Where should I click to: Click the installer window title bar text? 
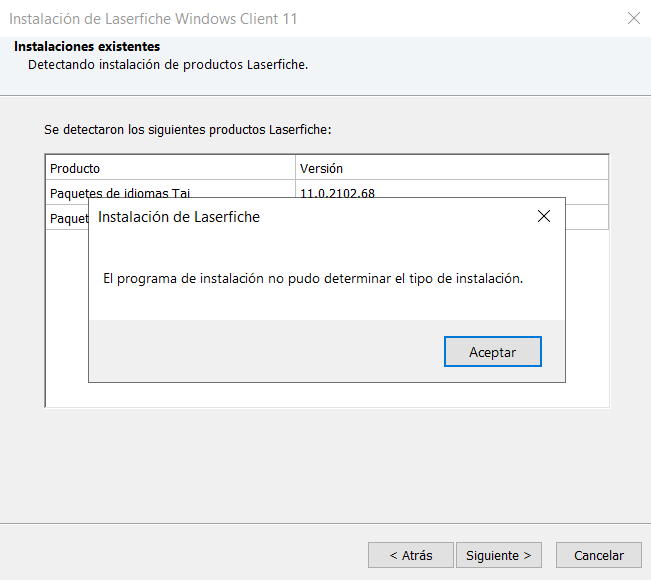point(153,19)
